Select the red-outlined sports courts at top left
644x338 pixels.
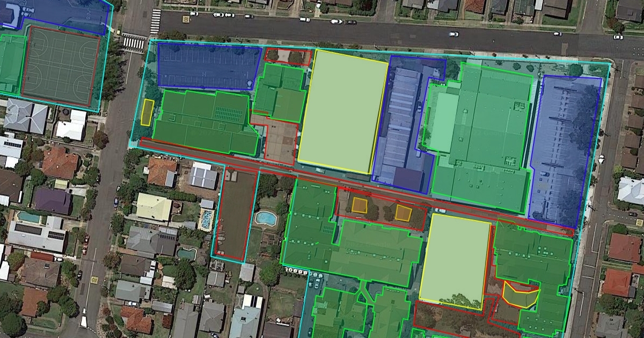pyautogui.click(x=60, y=65)
